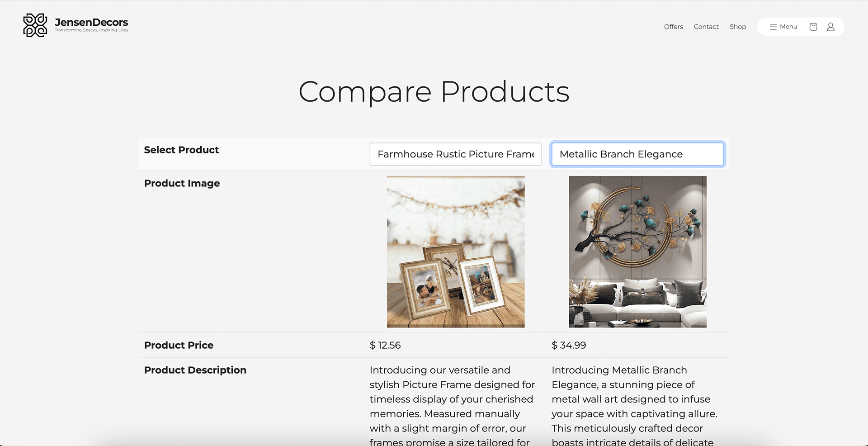This screenshot has height=446, width=868.
Task: Click the Product Image row label
Action: (182, 184)
